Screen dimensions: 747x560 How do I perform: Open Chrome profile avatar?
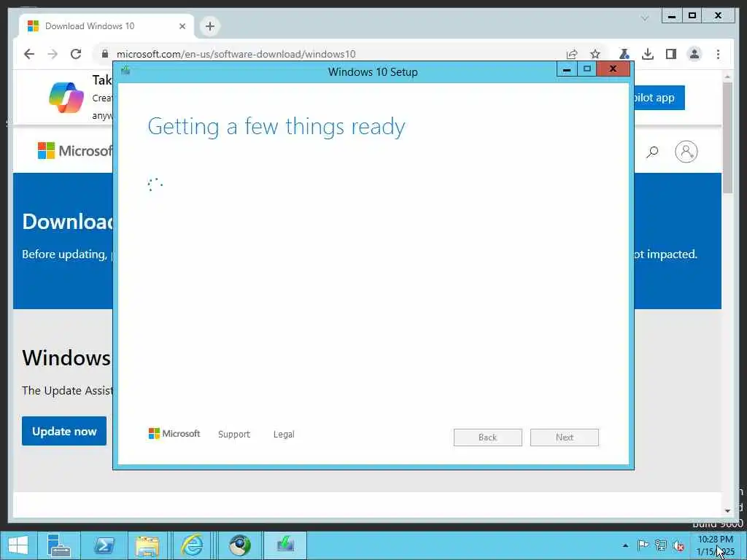click(694, 54)
